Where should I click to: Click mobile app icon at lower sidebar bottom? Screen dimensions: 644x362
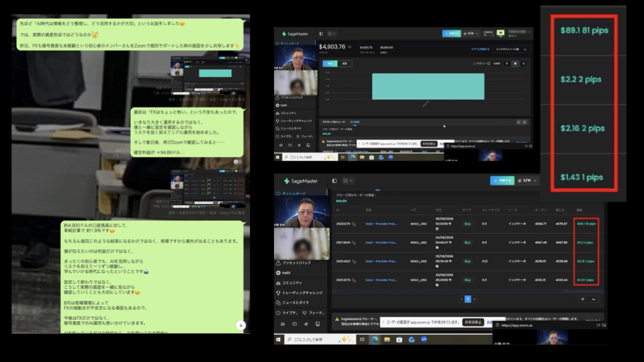coord(318,324)
